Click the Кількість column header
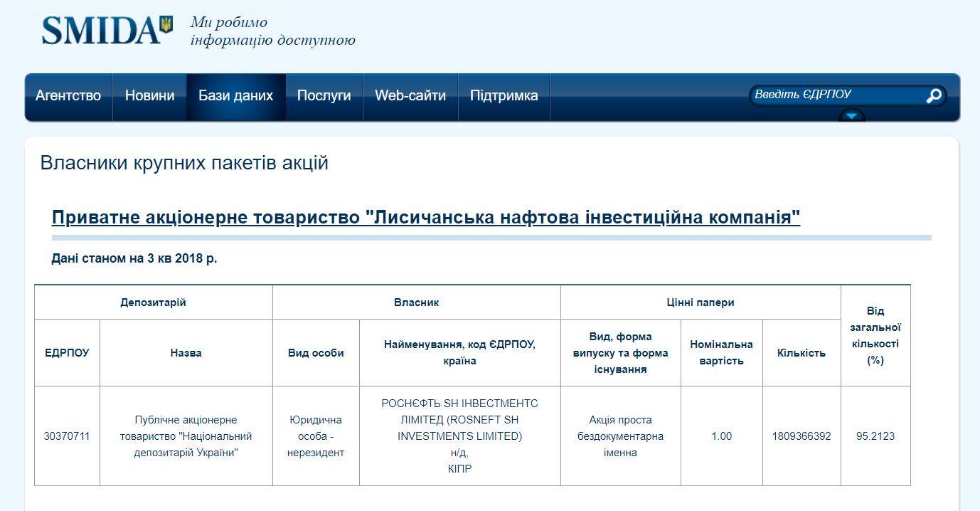980x511 pixels. 801,353
